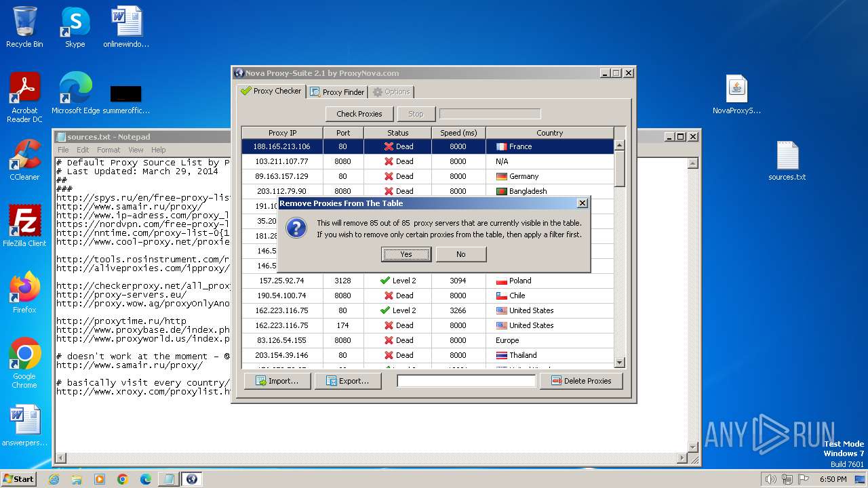Click the proxy table scrollbar down arrow

pos(619,363)
